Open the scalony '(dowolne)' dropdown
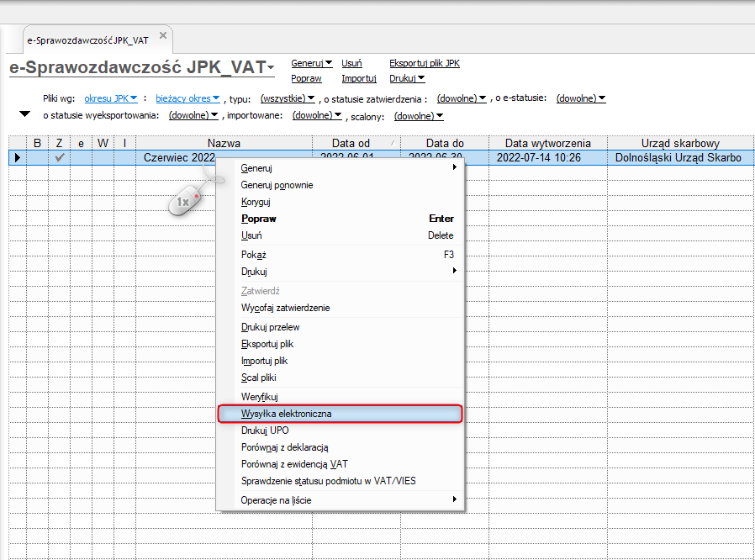 point(419,116)
